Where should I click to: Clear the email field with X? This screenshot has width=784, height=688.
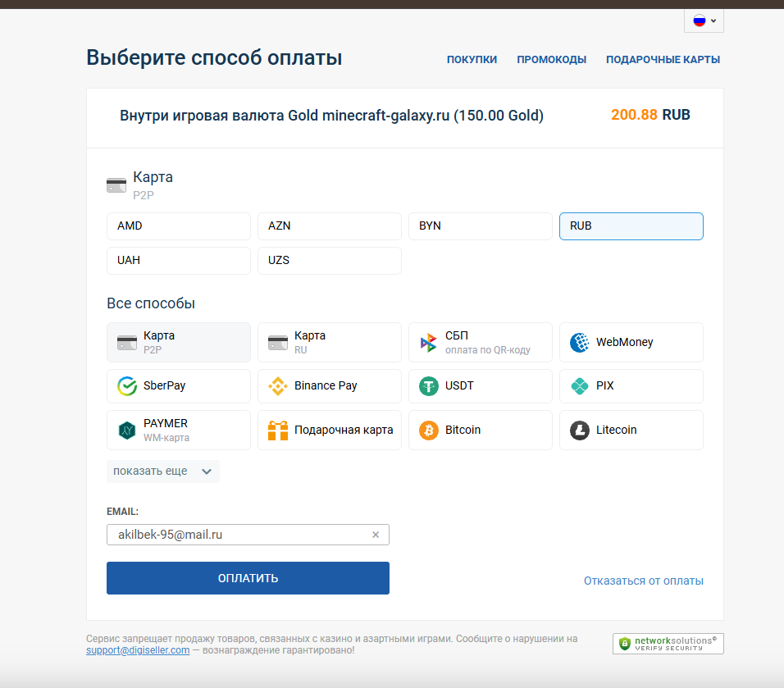tap(376, 535)
